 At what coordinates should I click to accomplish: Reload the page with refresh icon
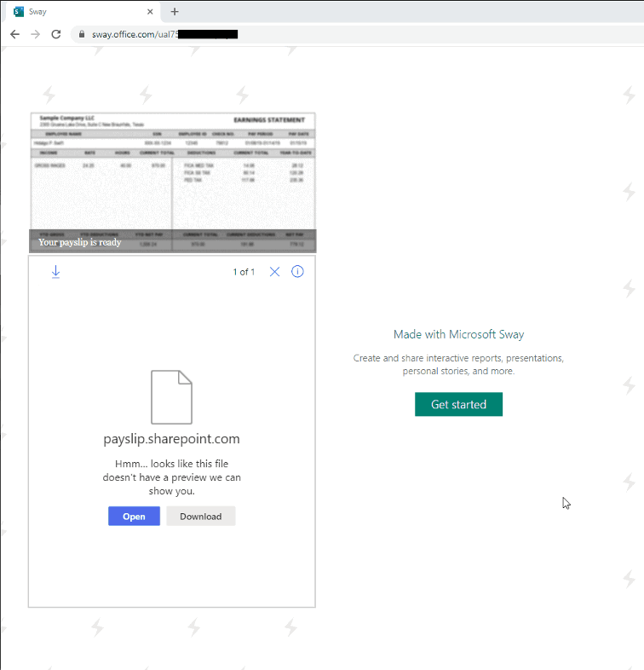(x=56, y=34)
